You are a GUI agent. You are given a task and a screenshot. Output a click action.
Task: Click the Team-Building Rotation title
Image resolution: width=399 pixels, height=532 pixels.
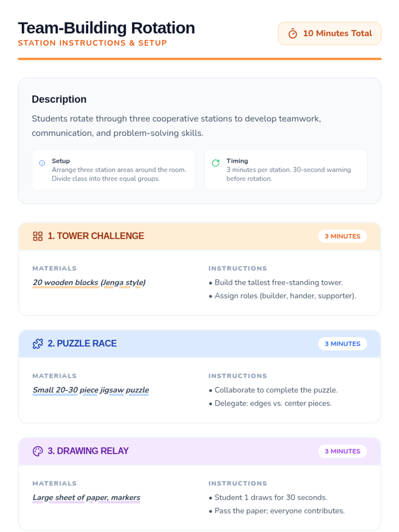tap(106, 28)
